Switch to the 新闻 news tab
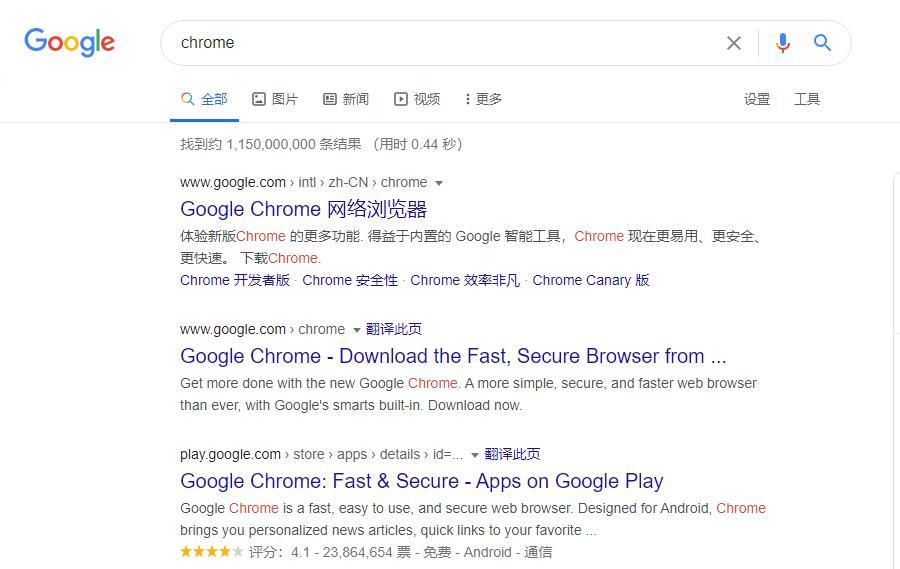The height and width of the screenshot is (569, 900). coord(346,99)
